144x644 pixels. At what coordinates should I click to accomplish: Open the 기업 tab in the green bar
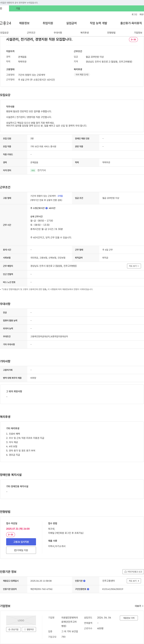pos(18,9)
